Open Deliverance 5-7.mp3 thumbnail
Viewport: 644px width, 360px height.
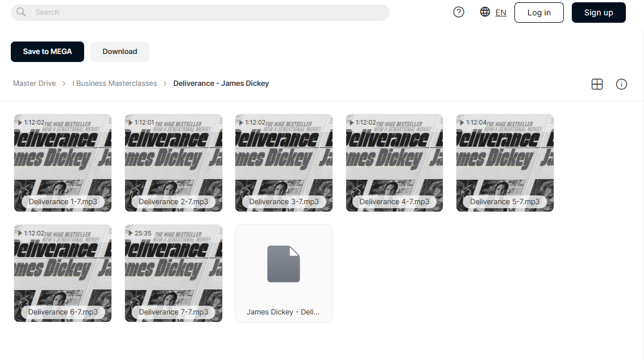(505, 163)
